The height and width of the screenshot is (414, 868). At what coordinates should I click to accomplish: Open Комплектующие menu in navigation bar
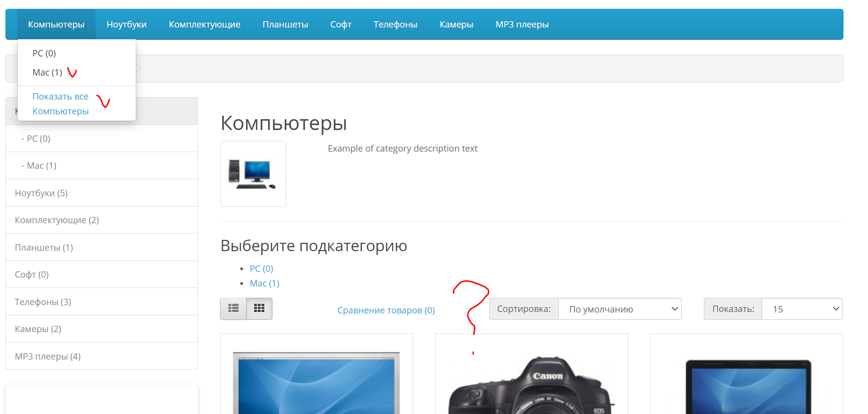coord(204,25)
